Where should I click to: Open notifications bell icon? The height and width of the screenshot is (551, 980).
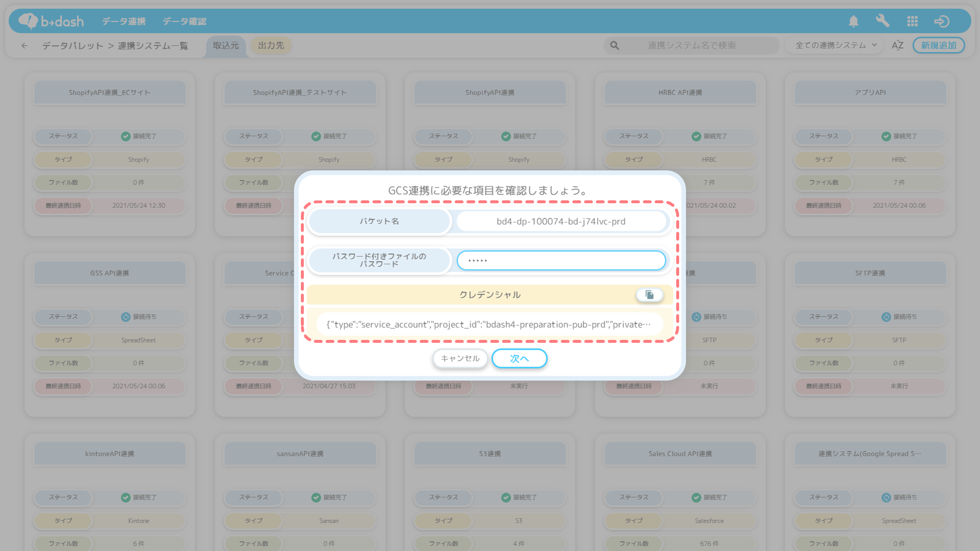click(x=854, y=21)
